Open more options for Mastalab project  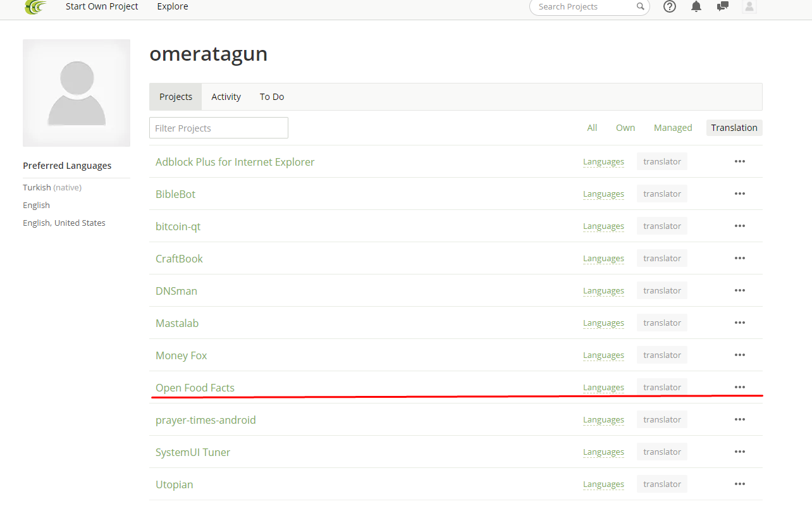(740, 323)
